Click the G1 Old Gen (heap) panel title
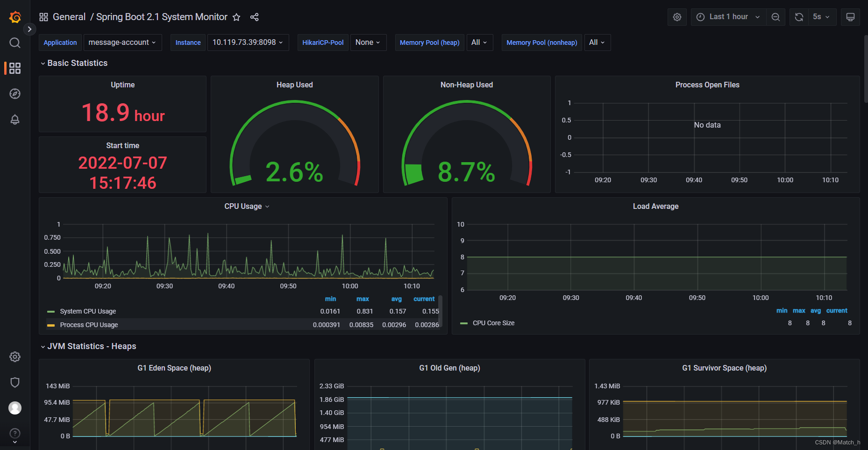Viewport: 868px width, 450px height. pyautogui.click(x=449, y=368)
